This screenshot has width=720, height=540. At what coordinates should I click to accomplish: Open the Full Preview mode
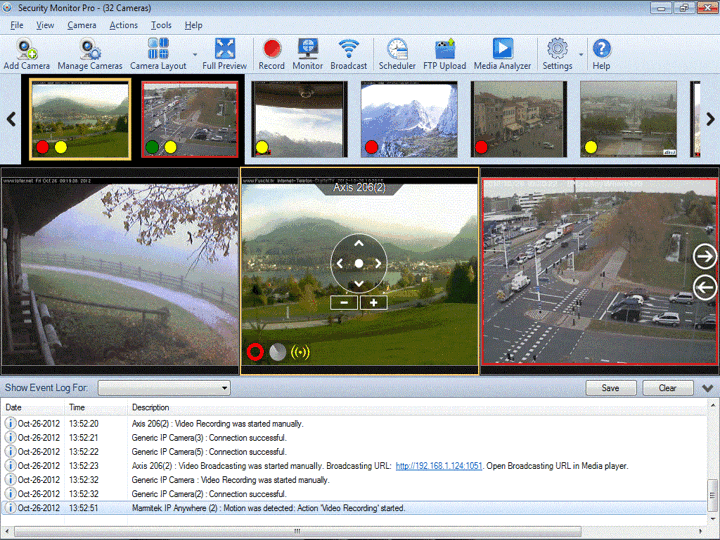225,54
